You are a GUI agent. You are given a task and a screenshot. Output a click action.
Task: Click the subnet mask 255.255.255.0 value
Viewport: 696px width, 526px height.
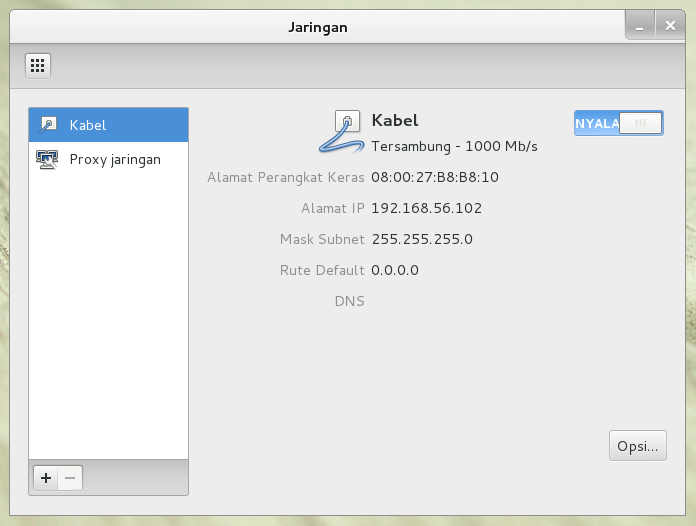[x=421, y=239]
